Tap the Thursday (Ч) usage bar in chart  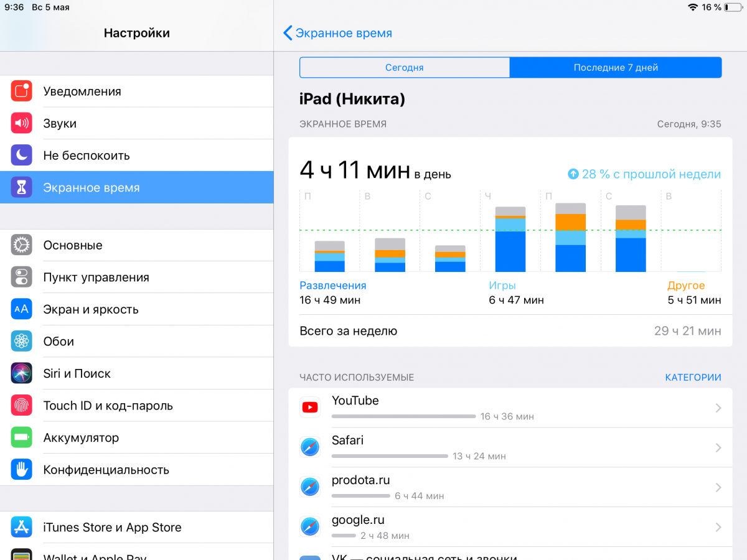coord(510,239)
